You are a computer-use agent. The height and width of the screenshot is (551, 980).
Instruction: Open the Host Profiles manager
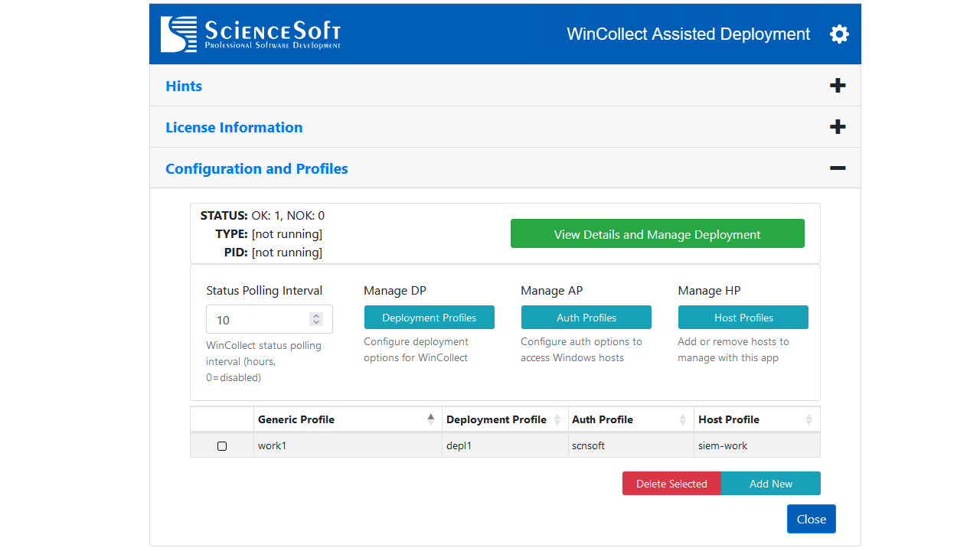[743, 317]
